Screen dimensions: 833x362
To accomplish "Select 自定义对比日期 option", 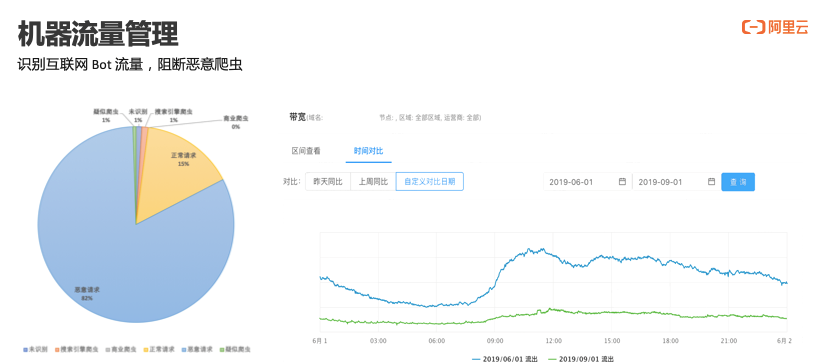I will (430, 181).
